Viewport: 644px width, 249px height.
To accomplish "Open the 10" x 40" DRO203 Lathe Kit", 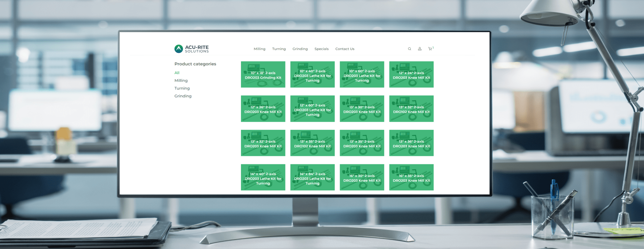I will point(312,74).
